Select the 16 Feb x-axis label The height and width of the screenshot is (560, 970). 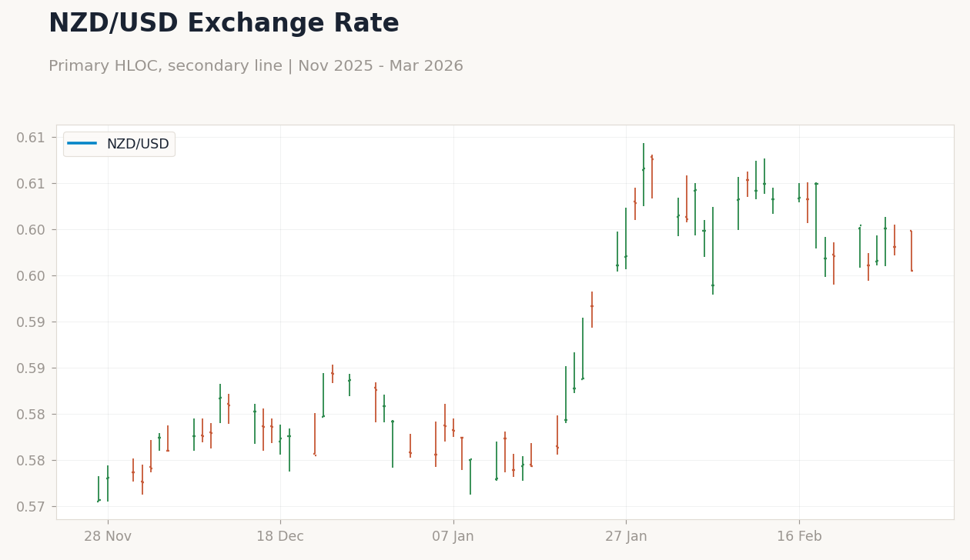coord(799,537)
